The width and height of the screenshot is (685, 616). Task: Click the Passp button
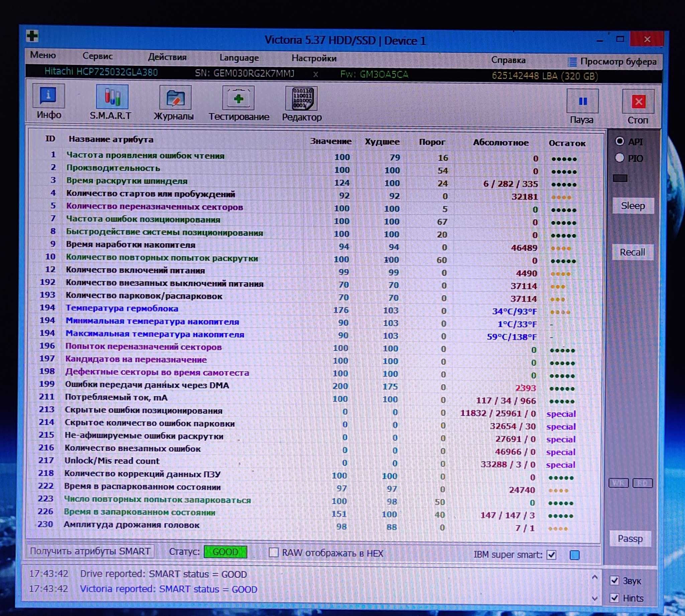(x=630, y=538)
